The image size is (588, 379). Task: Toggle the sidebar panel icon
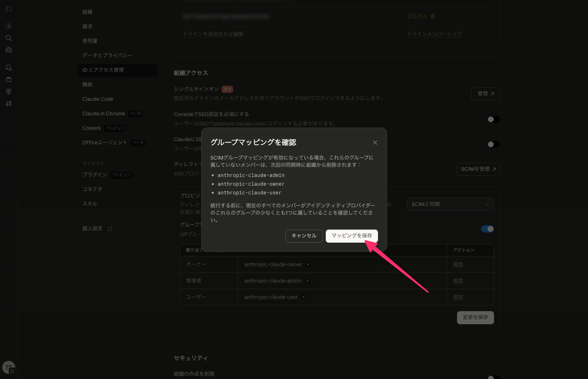(x=9, y=9)
